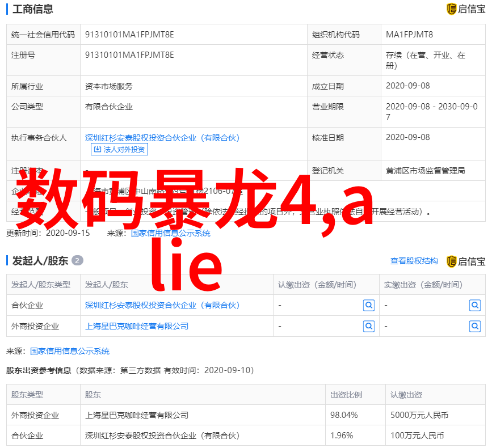Click the 核准日期 value 2020-09-08
Image resolution: width=492 pixels, height=448 pixels.
tap(407, 137)
